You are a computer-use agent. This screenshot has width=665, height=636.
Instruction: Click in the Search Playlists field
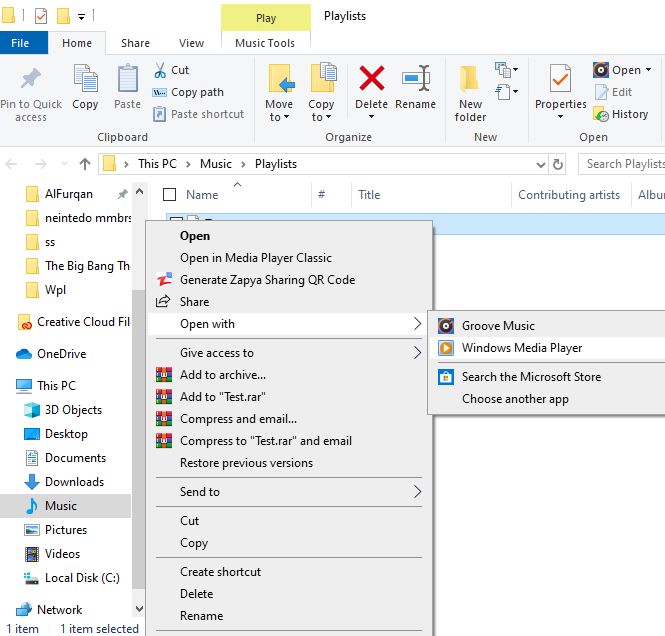(622, 164)
